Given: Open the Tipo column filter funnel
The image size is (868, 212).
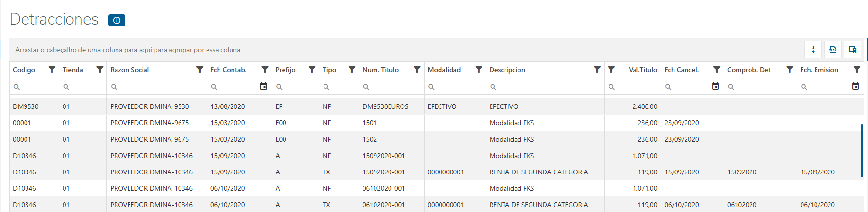Looking at the screenshot, I should coord(352,70).
